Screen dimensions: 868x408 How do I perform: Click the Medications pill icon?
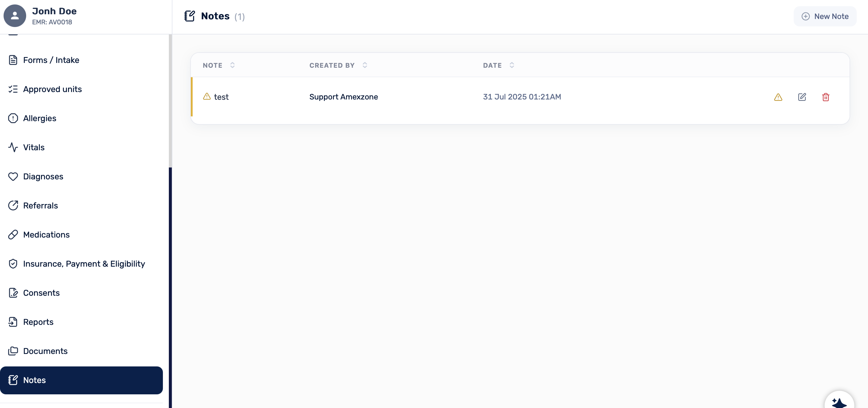tap(13, 235)
